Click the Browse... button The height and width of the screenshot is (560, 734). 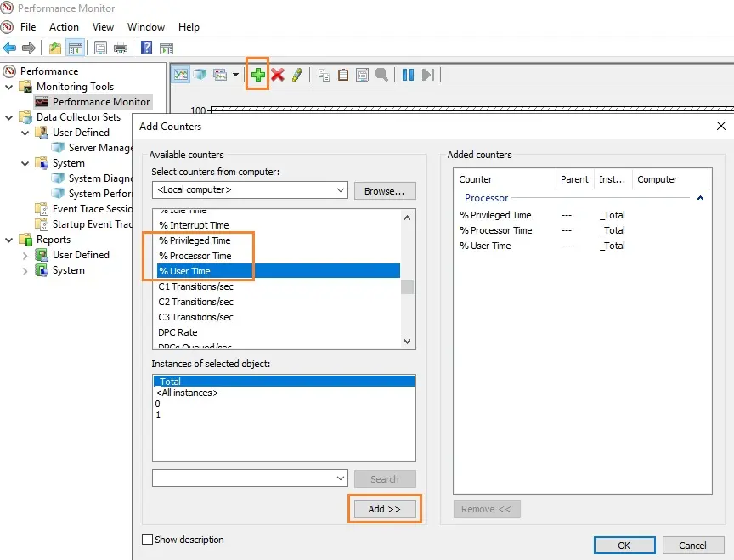tap(385, 190)
